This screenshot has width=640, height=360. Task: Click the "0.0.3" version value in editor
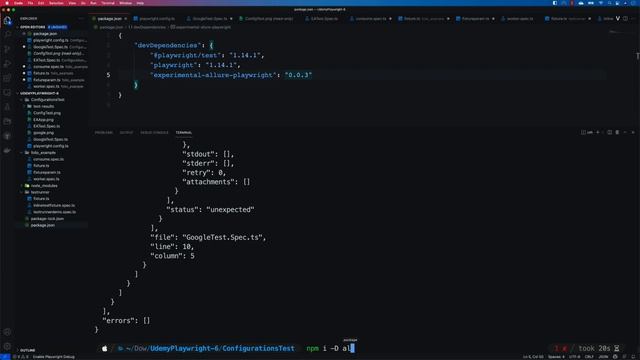point(298,75)
